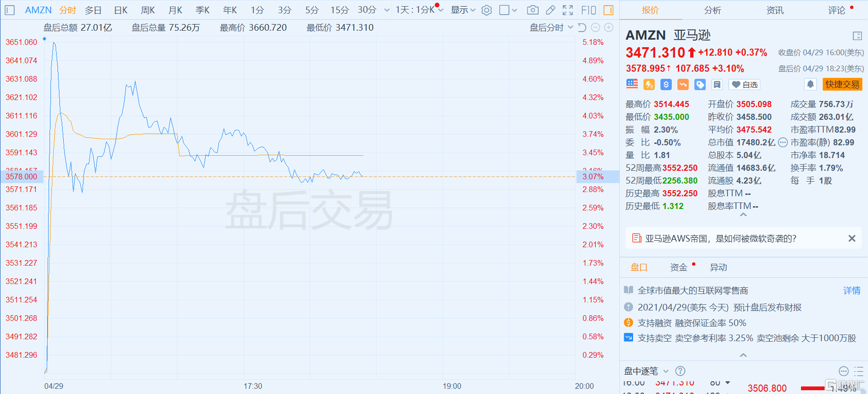Screen dimensions: 868x394
Task: Switch to 周K weekly chart
Action: pos(148,10)
